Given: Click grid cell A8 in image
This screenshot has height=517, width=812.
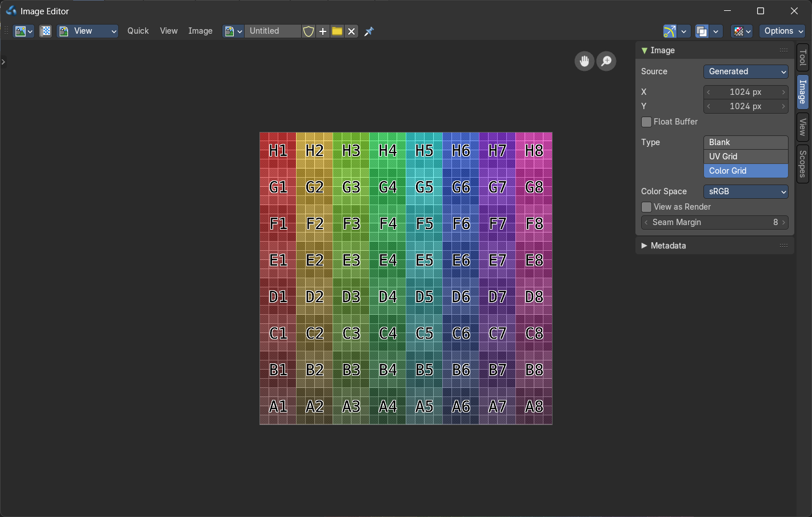Looking at the screenshot, I should click(534, 407).
